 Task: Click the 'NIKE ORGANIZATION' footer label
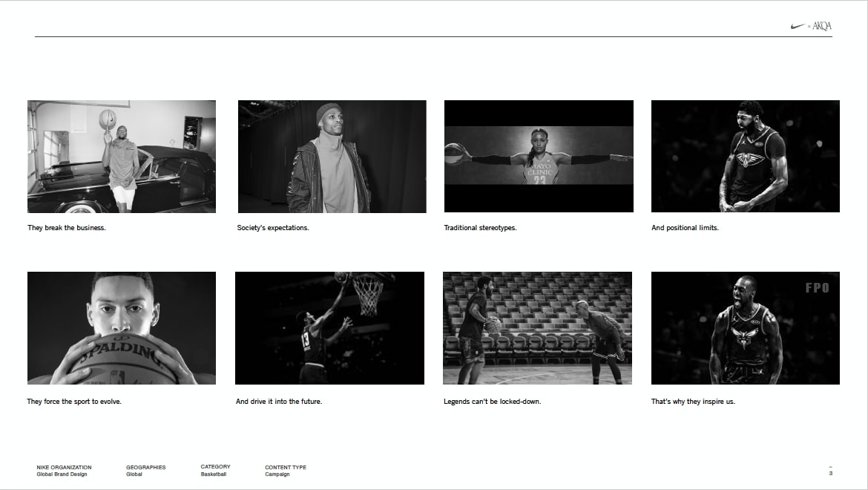coord(64,468)
